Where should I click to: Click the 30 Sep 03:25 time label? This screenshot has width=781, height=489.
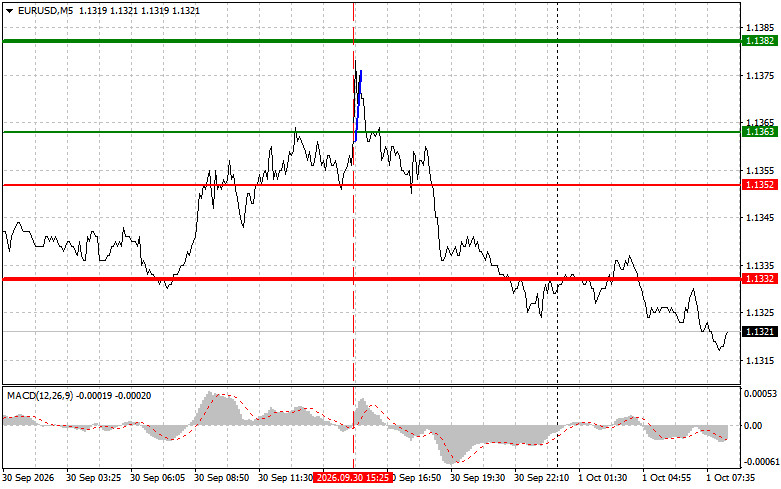coord(93,478)
